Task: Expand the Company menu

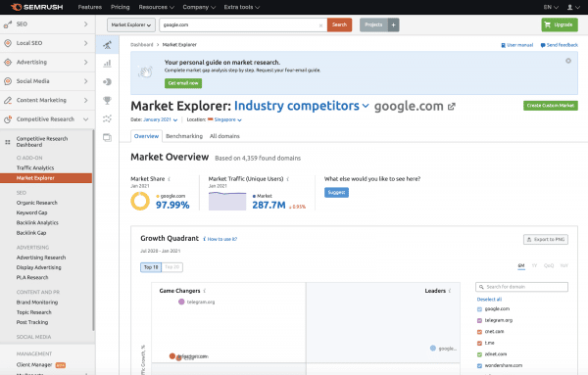Action: pos(199,7)
